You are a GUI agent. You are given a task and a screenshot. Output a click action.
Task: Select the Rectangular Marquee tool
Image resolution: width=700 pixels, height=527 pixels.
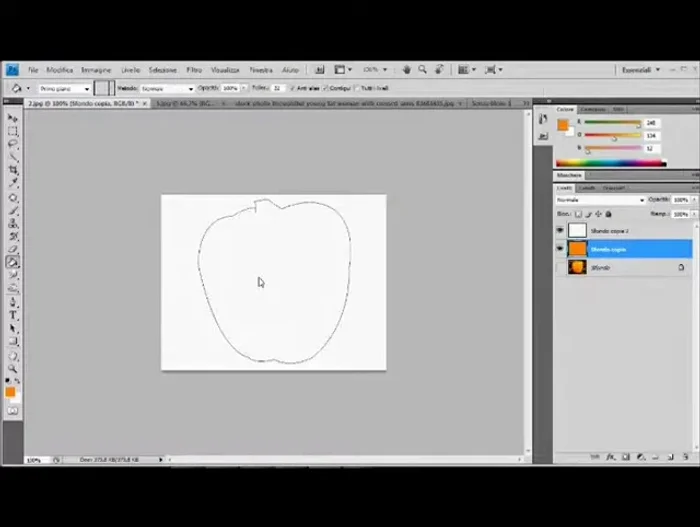(x=13, y=131)
